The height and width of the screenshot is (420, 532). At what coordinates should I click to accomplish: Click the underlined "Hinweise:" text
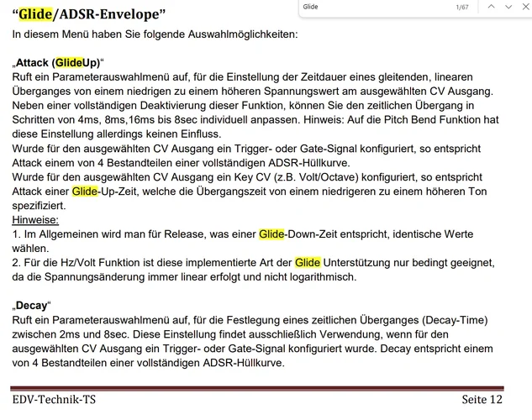(35, 220)
